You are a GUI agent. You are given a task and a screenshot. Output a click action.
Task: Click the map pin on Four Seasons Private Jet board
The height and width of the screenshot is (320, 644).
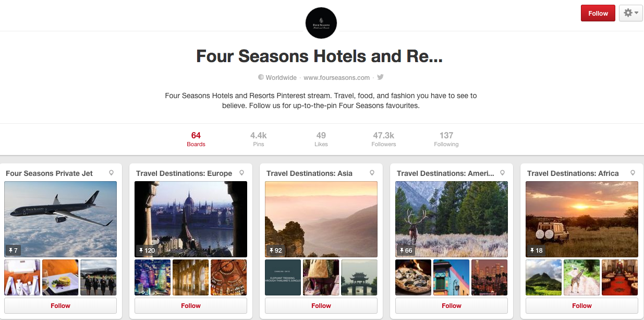pyautogui.click(x=111, y=173)
